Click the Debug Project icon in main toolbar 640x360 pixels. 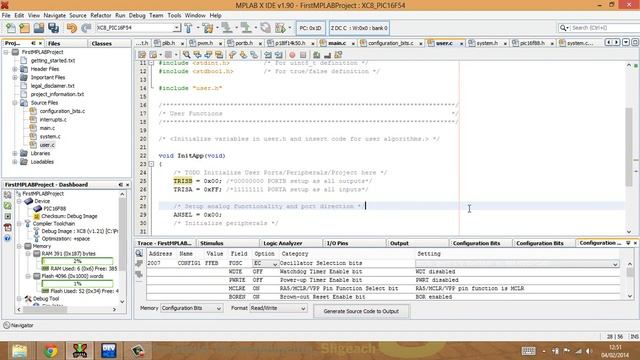[280, 28]
